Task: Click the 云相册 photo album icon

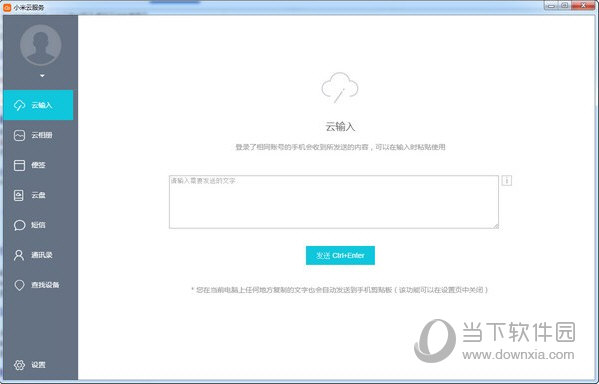Action: 19,135
